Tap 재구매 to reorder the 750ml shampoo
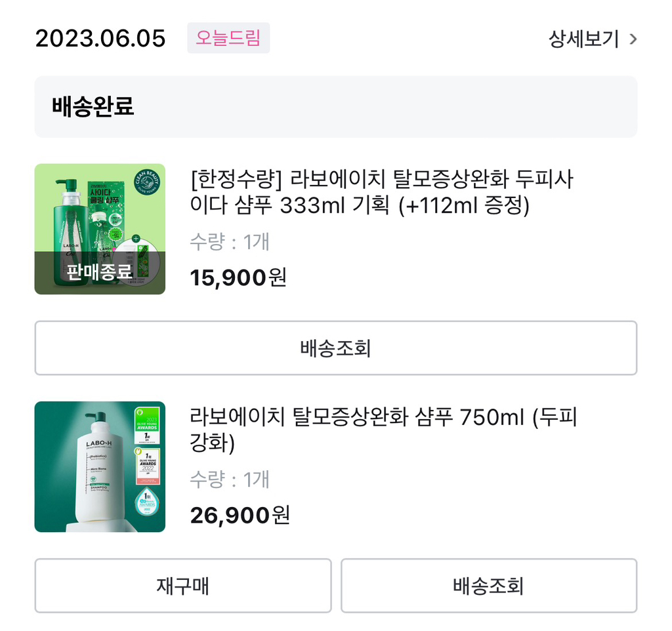Viewport: 672px width, 631px height. [x=184, y=586]
